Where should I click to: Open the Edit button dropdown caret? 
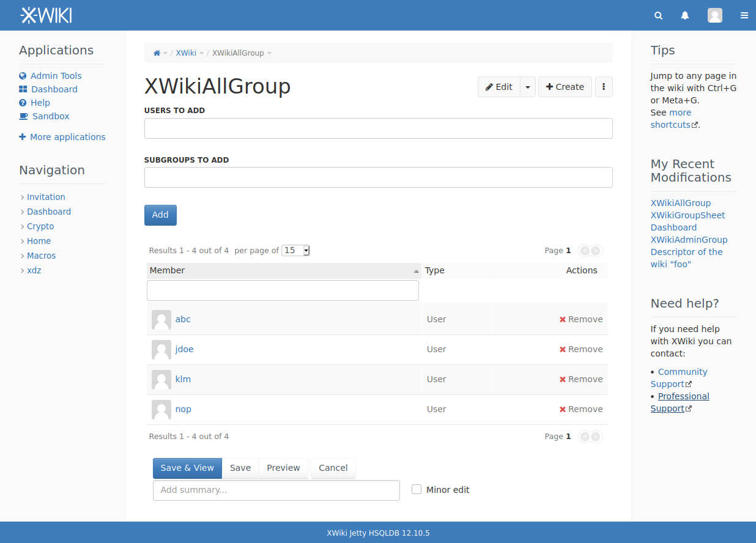pyautogui.click(x=528, y=87)
